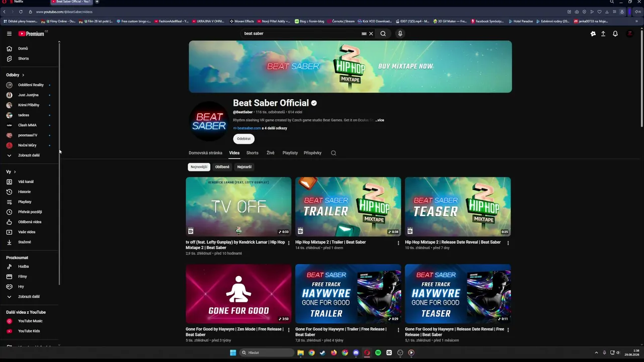Sort videos by Nejstarší
This screenshot has width=644, height=362.
click(x=245, y=167)
